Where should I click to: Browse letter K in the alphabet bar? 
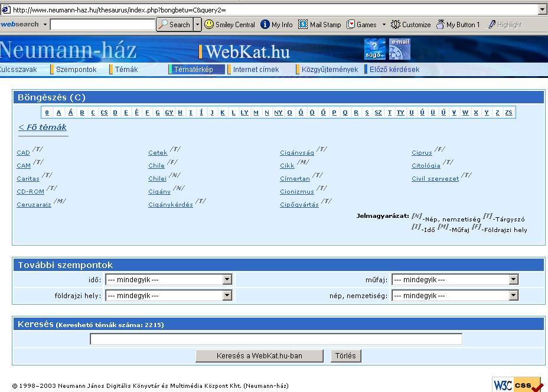coord(222,113)
